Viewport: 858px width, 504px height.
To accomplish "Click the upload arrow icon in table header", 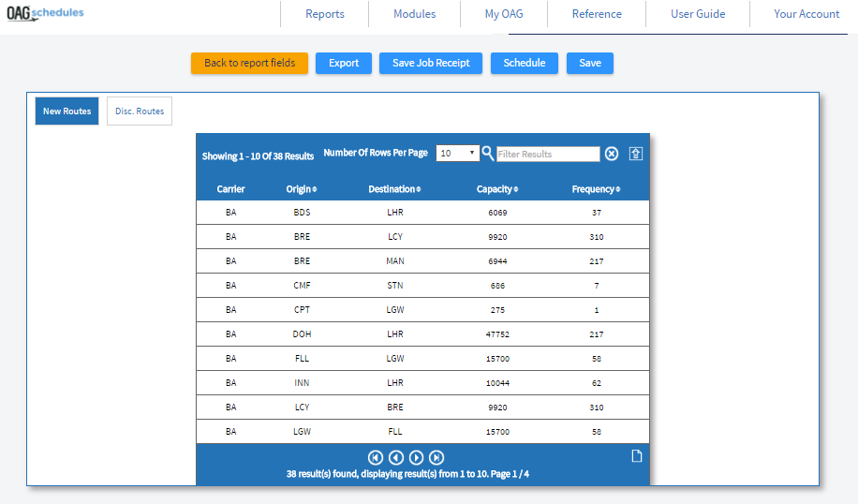I will tap(636, 154).
